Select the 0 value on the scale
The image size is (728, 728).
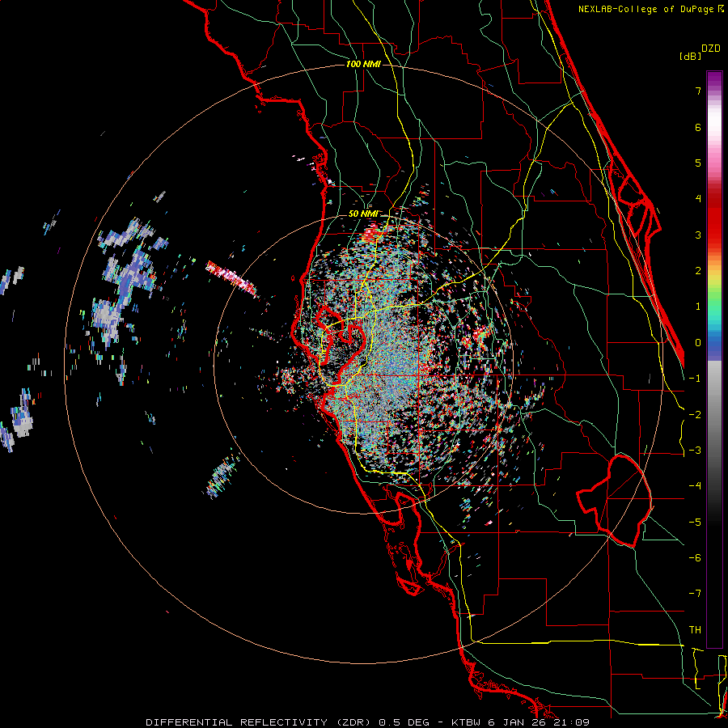tap(698, 343)
